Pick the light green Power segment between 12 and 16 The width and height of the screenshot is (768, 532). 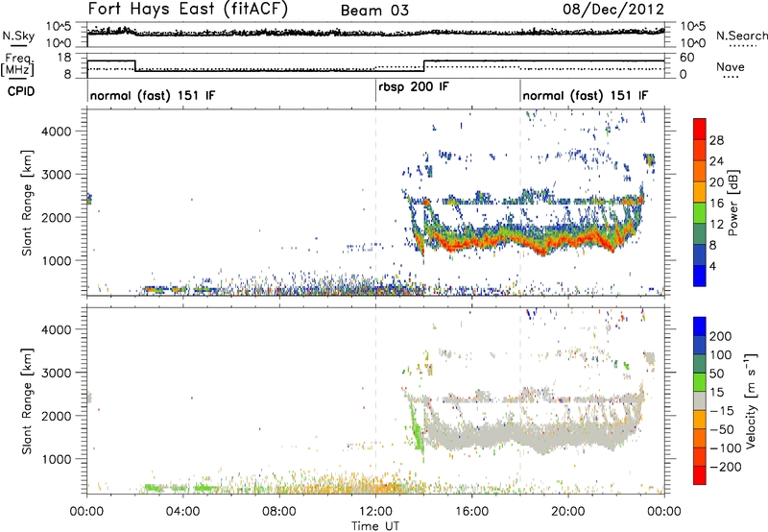click(700, 212)
